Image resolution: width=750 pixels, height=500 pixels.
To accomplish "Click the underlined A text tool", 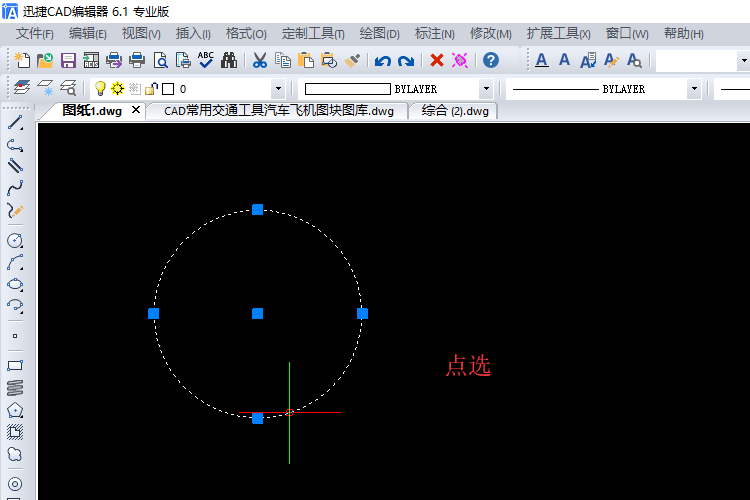I will point(541,60).
